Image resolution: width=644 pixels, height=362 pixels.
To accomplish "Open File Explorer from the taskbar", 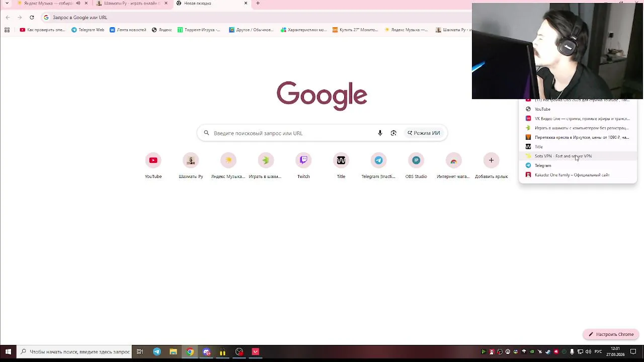I will coord(173,352).
